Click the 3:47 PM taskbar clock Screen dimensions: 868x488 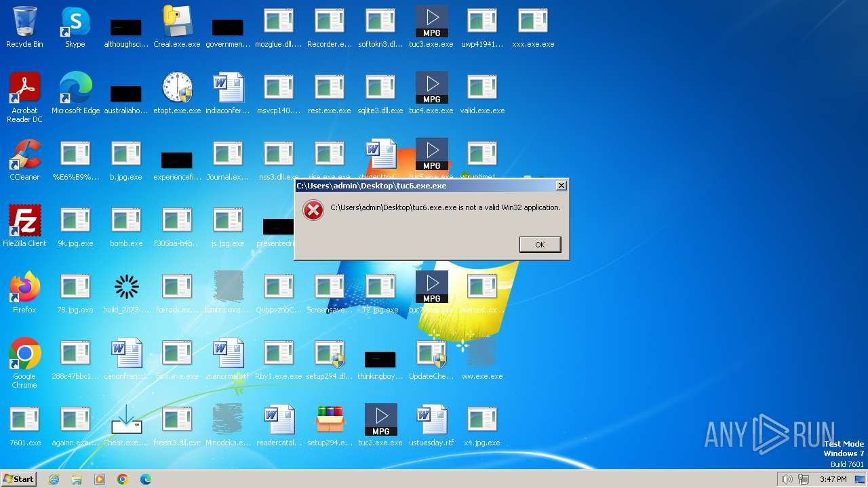pos(833,479)
